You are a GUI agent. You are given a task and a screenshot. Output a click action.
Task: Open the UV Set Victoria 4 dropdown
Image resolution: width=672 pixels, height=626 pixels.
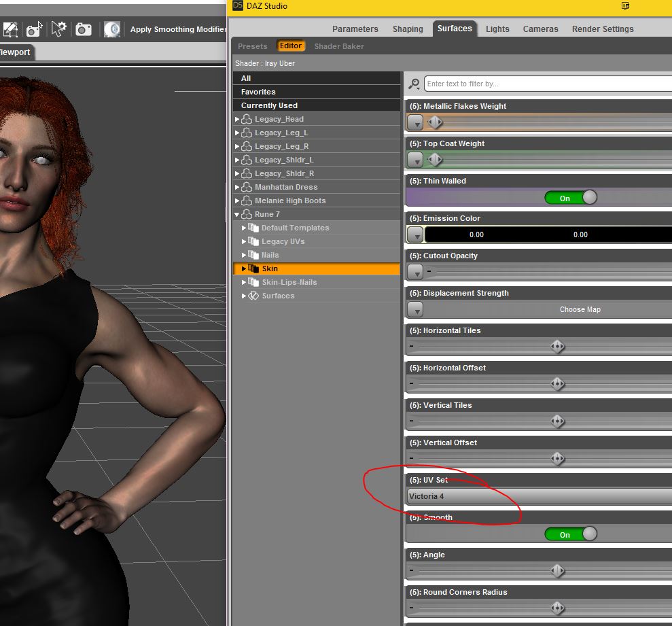point(539,496)
